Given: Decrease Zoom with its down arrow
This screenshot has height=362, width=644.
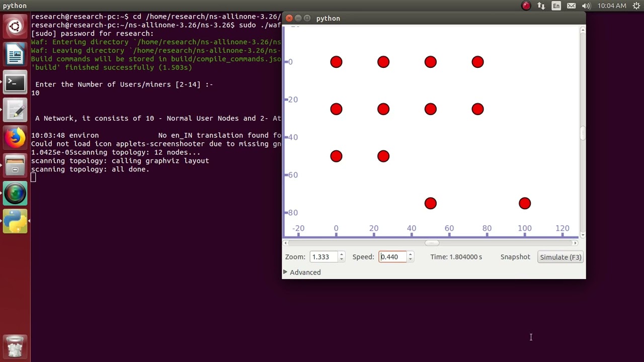Looking at the screenshot, I should click(342, 260).
